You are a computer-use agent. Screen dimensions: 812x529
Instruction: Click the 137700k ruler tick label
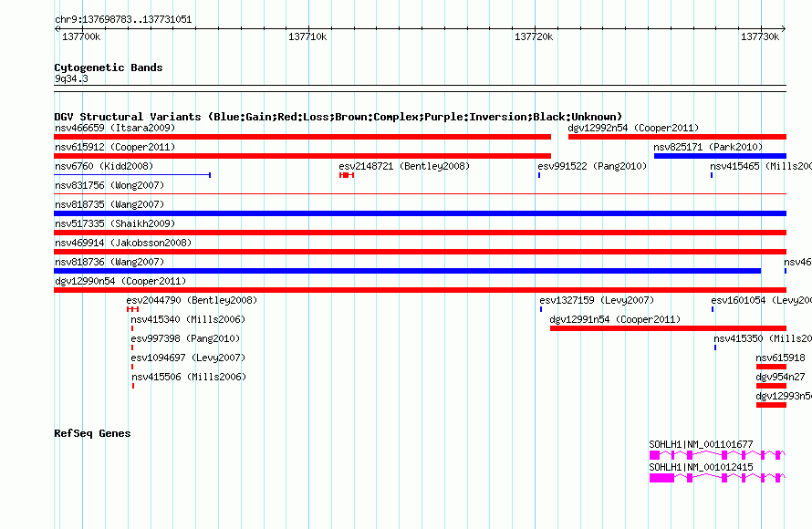pyautogui.click(x=81, y=36)
